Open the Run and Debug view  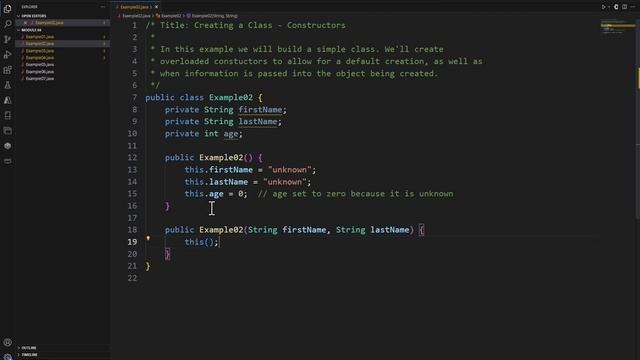pyautogui.click(x=7, y=55)
